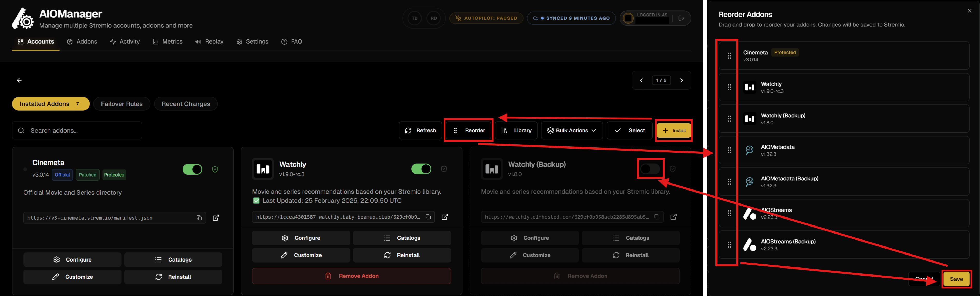Click the shield icon on Watchly (Backup) card
This screenshot has height=296, width=980.
(x=673, y=169)
